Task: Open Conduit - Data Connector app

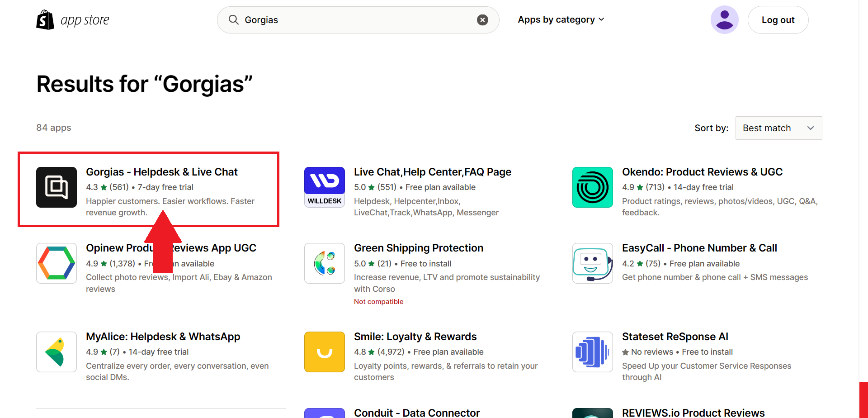Action: (x=417, y=413)
